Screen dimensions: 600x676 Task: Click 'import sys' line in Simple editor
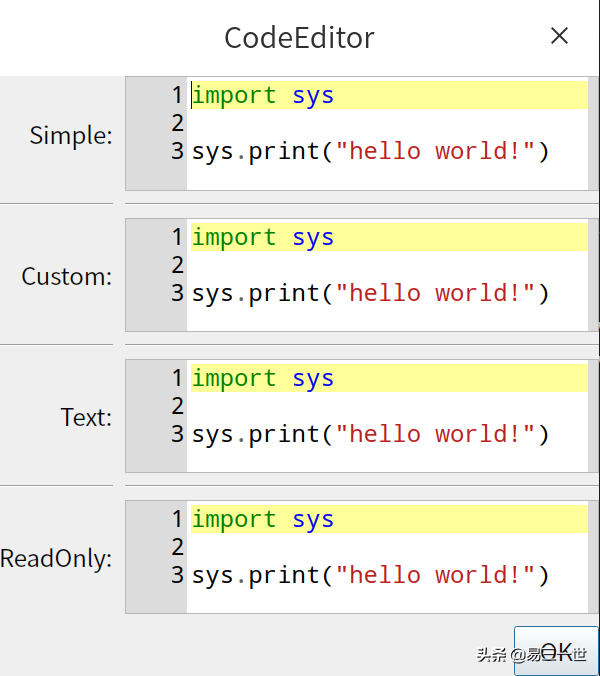point(263,96)
